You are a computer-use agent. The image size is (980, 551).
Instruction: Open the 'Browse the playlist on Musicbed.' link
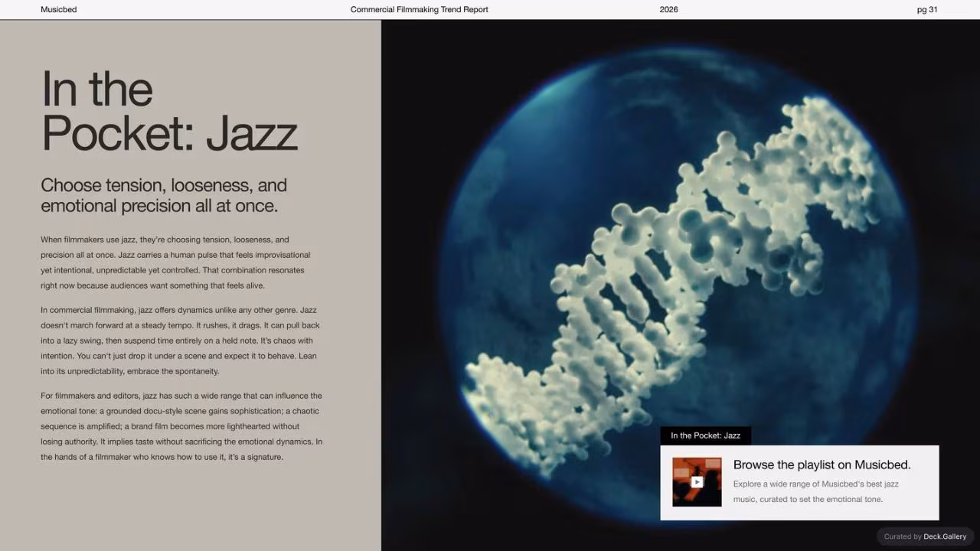pyautogui.click(x=822, y=465)
